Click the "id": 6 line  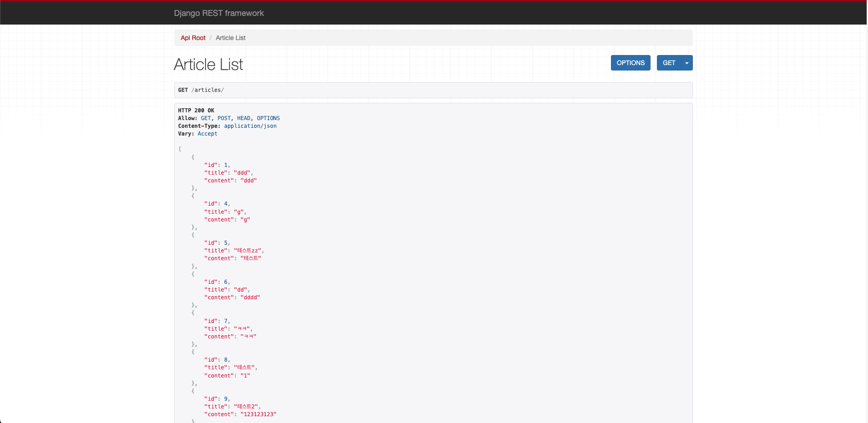217,282
